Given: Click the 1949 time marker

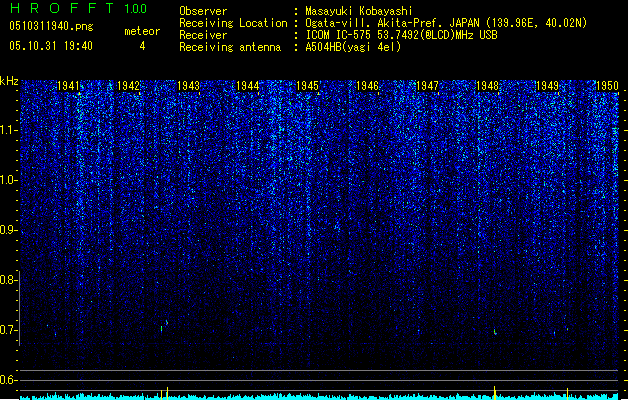Looking at the screenshot, I should (547, 86).
